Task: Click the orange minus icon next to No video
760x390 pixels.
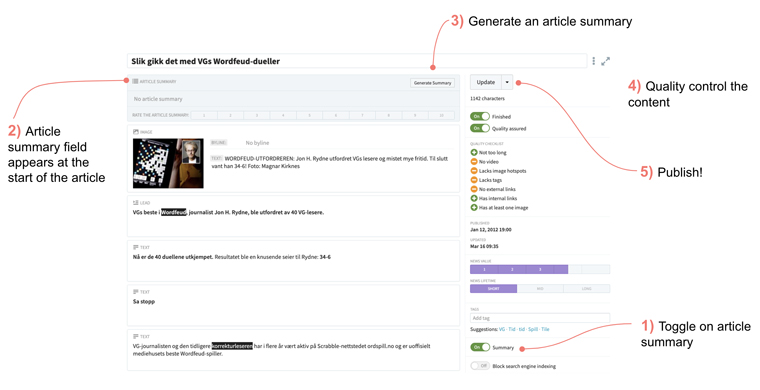Action: 474,161
